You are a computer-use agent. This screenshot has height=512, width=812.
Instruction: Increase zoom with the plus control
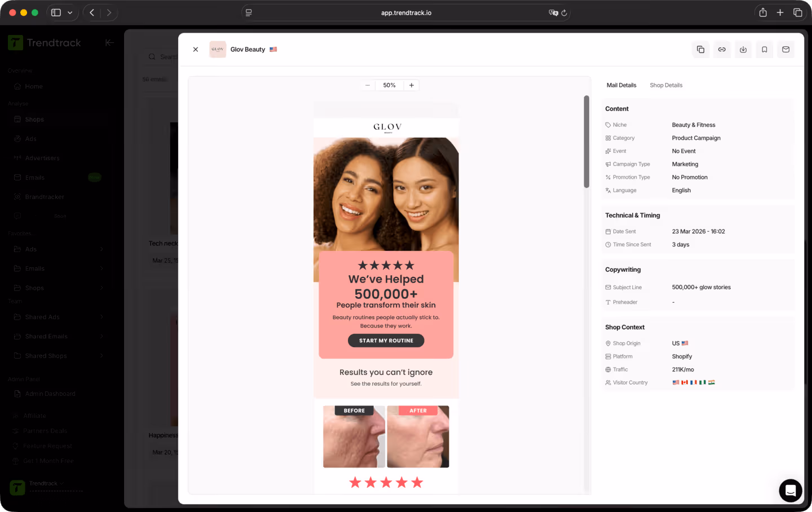click(411, 85)
